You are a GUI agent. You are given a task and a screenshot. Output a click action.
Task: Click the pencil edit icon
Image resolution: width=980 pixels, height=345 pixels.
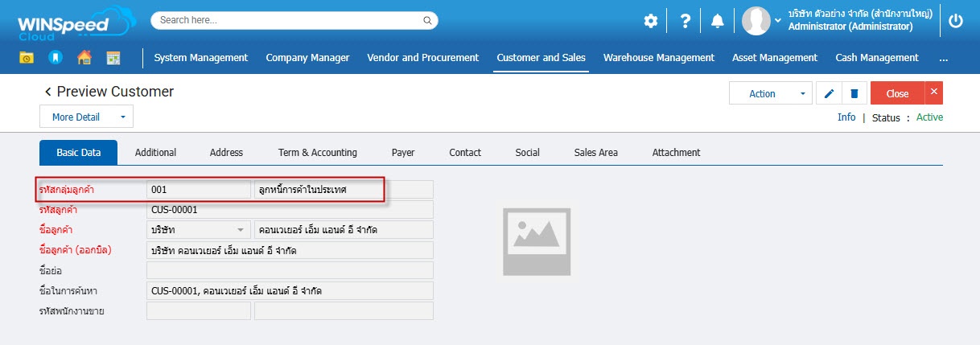[x=829, y=93]
